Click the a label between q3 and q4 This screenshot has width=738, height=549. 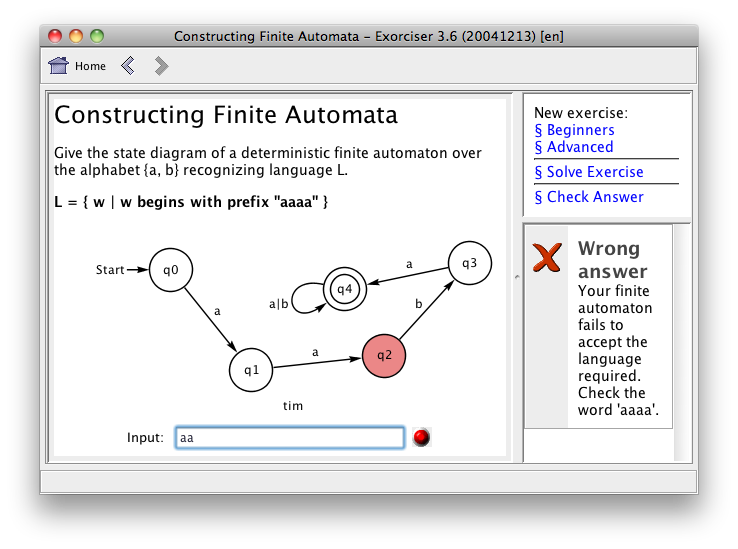pos(409,264)
